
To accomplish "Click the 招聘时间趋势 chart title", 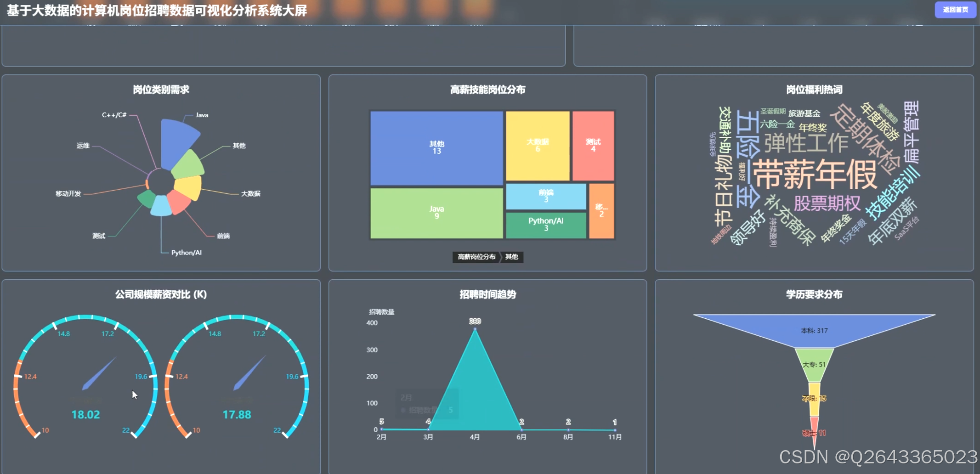I will click(x=487, y=294).
